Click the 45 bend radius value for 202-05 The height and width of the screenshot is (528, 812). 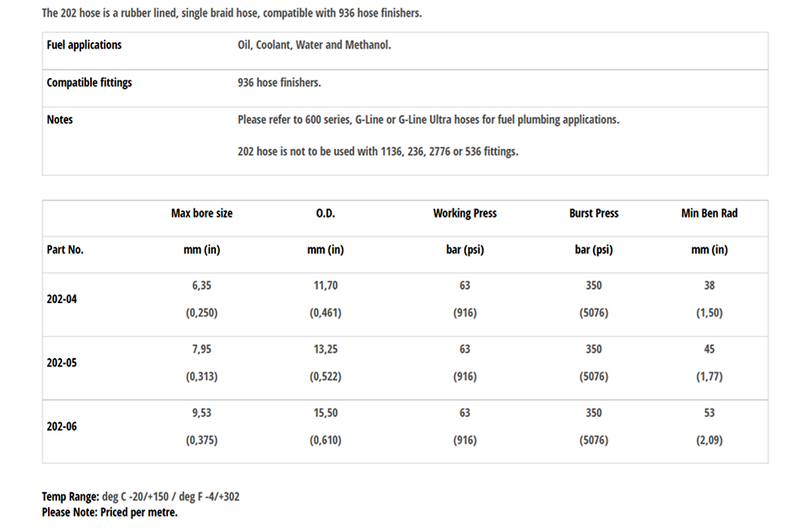point(709,348)
